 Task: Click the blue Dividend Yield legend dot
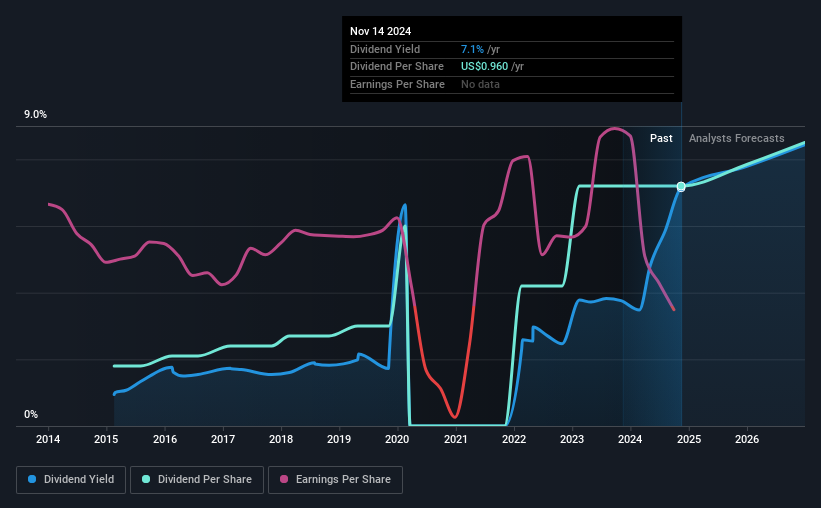32,479
